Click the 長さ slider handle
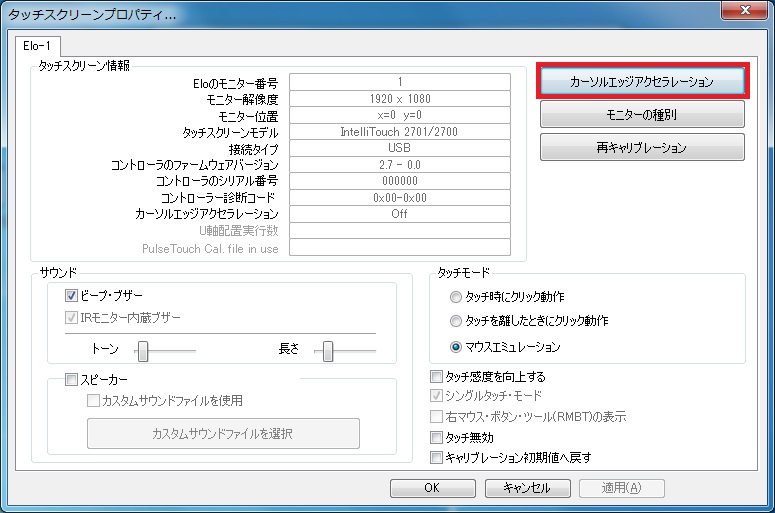The height and width of the screenshot is (513, 775). coord(328,351)
